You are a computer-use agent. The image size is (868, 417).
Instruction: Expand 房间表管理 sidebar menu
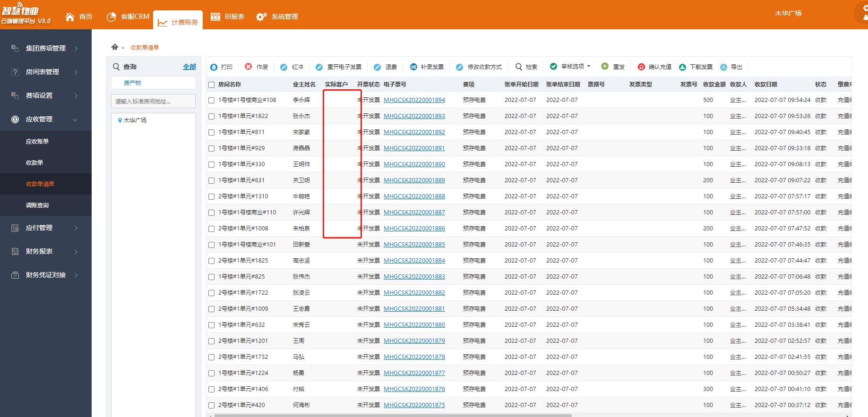pyautogui.click(x=76, y=72)
